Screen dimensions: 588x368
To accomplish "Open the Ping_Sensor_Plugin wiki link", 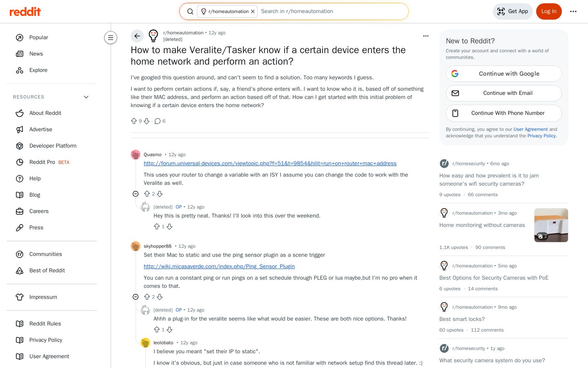I will point(219,266).
